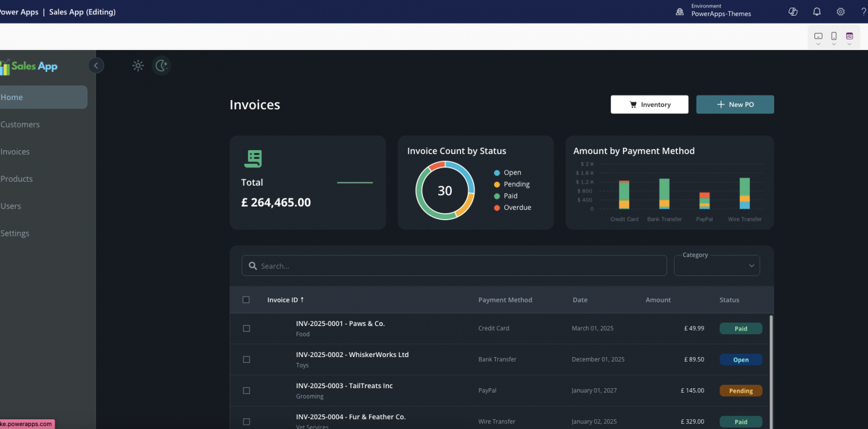
Task: Open the settings gear in the top bar
Action: click(x=840, y=12)
